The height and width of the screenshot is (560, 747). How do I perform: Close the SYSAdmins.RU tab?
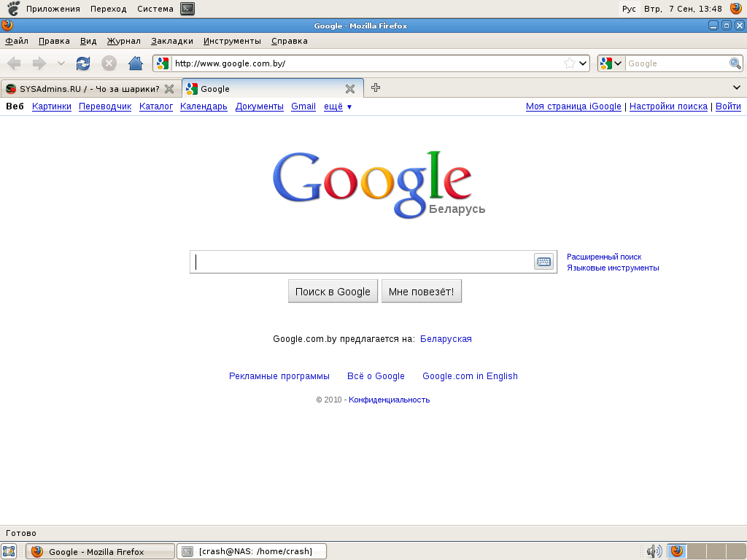(169, 89)
